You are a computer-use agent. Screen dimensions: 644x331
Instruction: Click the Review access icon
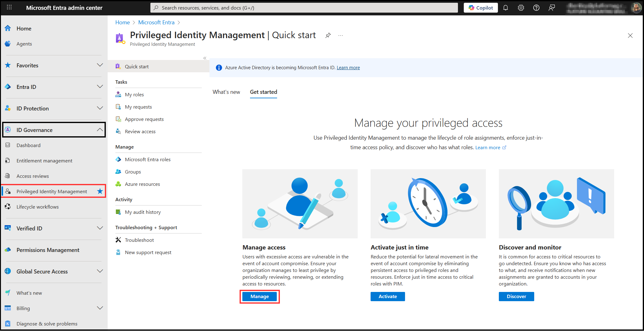tap(118, 131)
